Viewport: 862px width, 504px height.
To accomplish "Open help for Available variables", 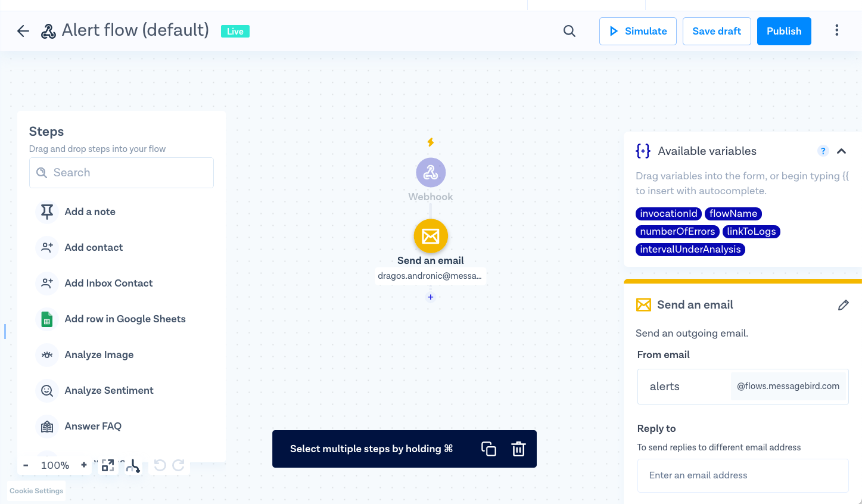I will point(823,151).
